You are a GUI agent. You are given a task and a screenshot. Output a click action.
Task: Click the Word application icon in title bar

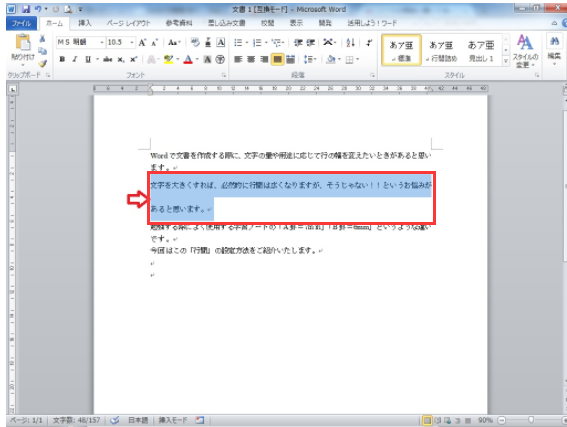click(11, 9)
